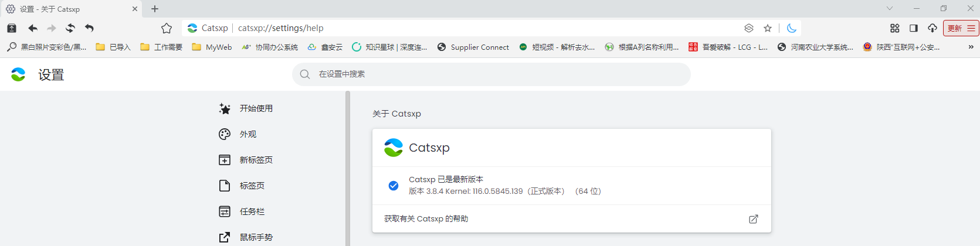This screenshot has width=980, height=246.
Task: Click the 在设置中搜索 search box
Action: pyautogui.click(x=491, y=74)
